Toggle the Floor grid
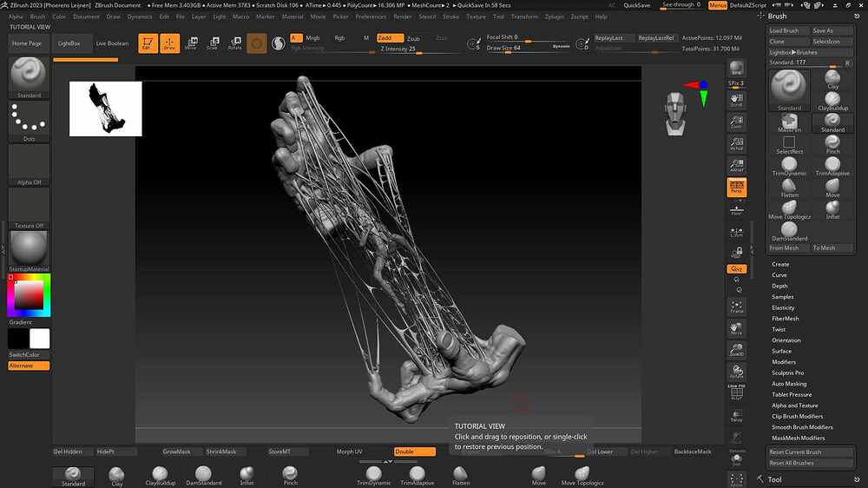Viewport: 868px width, 488px height. pyautogui.click(x=736, y=210)
